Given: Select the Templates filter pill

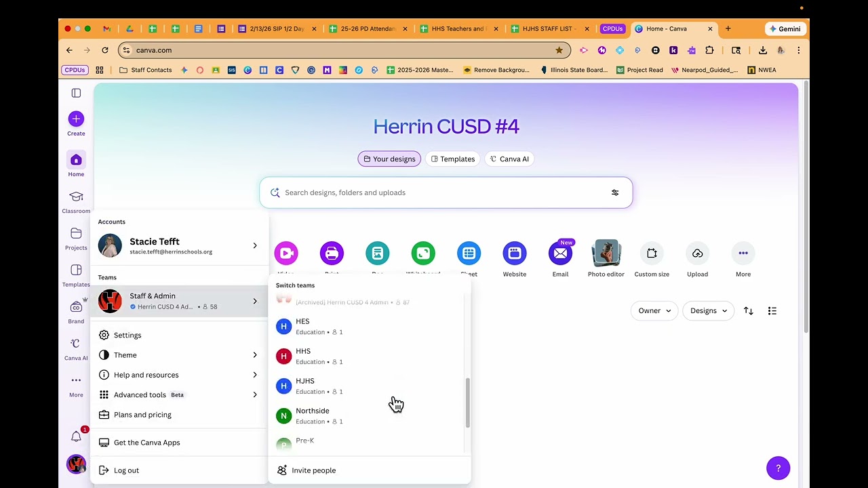Looking at the screenshot, I should tap(453, 159).
